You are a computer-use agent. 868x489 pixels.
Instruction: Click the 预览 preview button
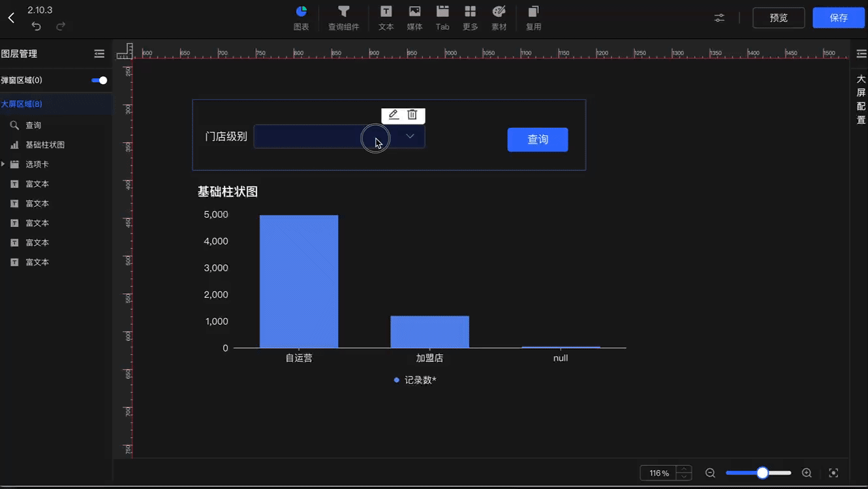(779, 18)
